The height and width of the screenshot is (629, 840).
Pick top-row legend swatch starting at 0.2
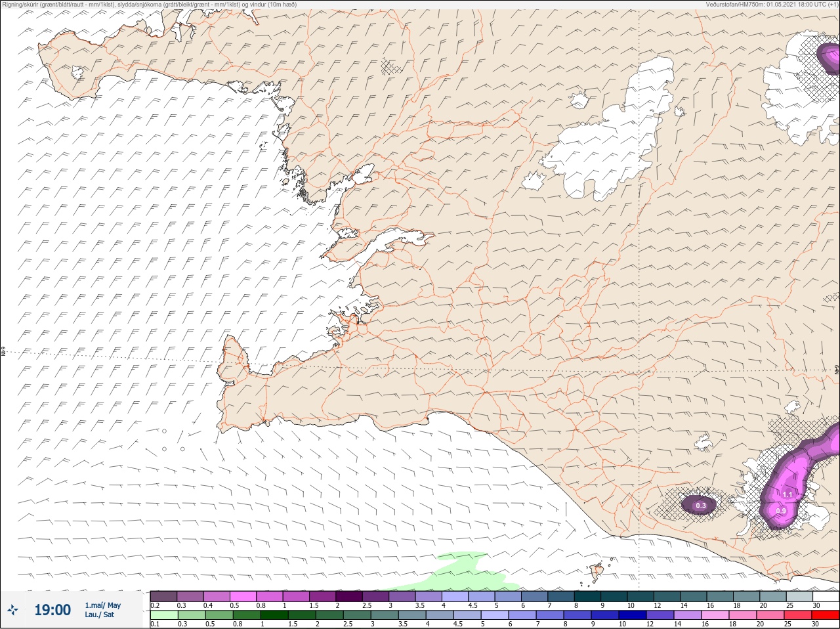163,596
